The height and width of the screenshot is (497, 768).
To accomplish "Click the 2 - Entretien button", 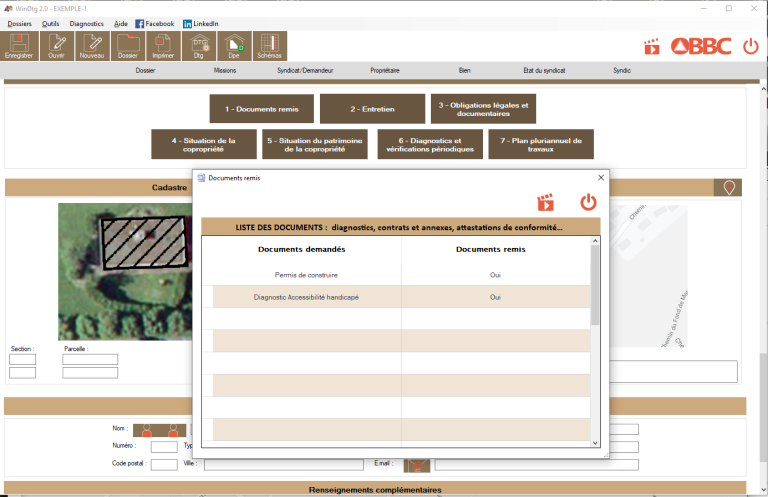I will (x=372, y=109).
